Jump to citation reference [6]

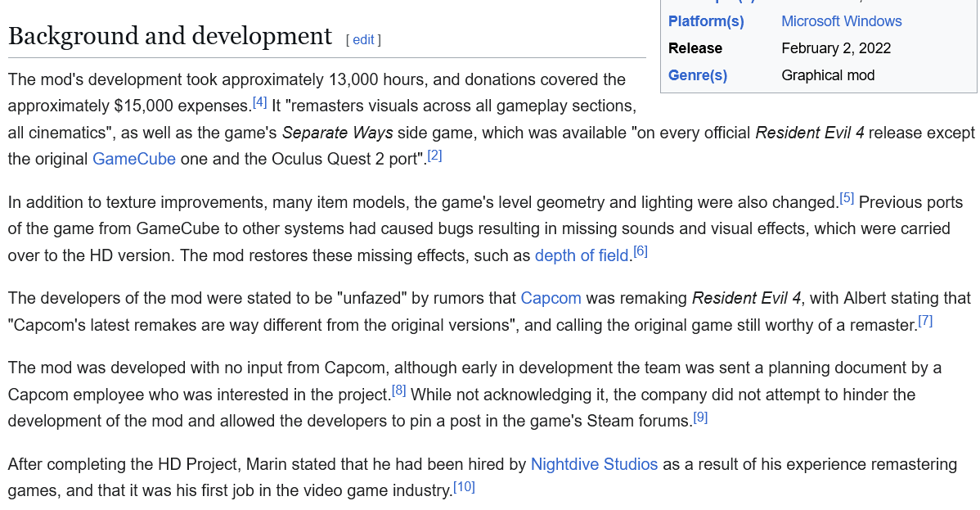click(641, 251)
